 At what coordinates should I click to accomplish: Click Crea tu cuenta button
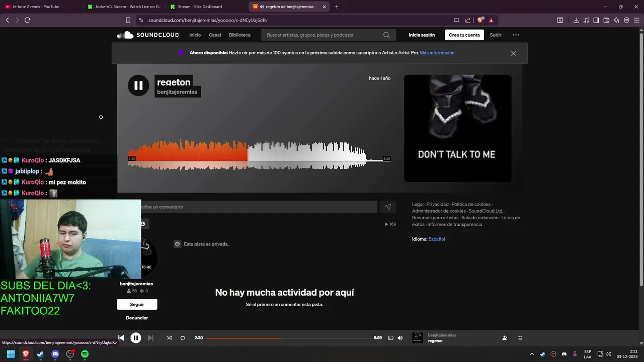(464, 35)
